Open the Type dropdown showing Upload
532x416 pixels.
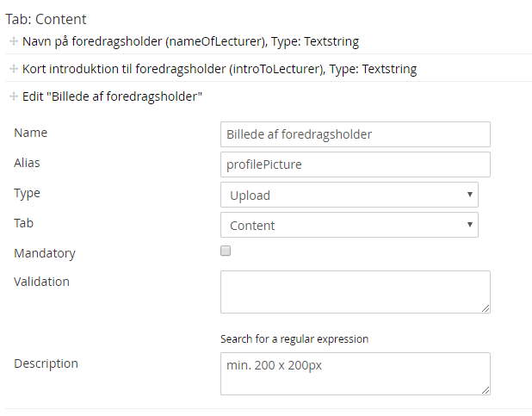pyautogui.click(x=349, y=195)
